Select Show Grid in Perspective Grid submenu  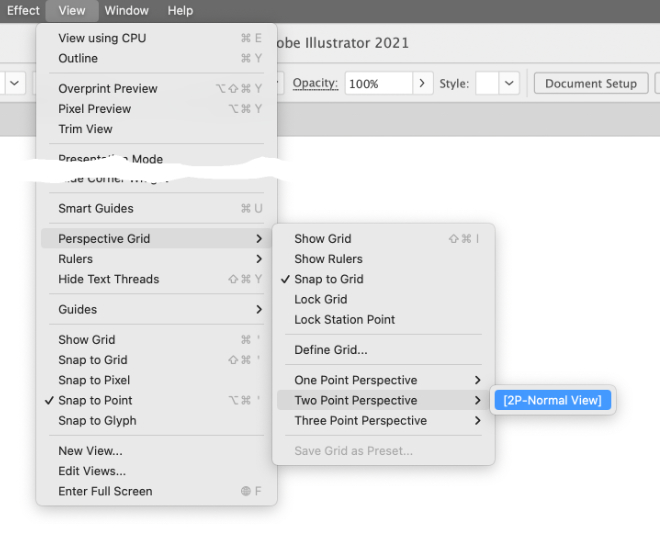point(322,239)
